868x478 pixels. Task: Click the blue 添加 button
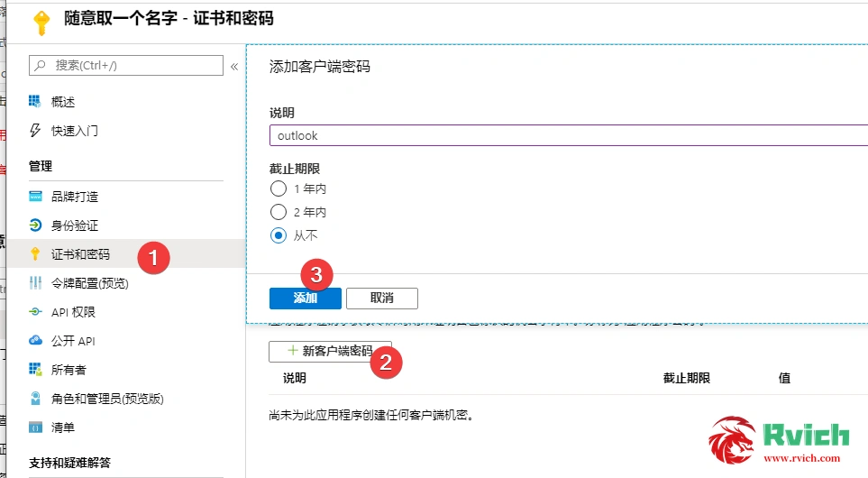(x=305, y=299)
